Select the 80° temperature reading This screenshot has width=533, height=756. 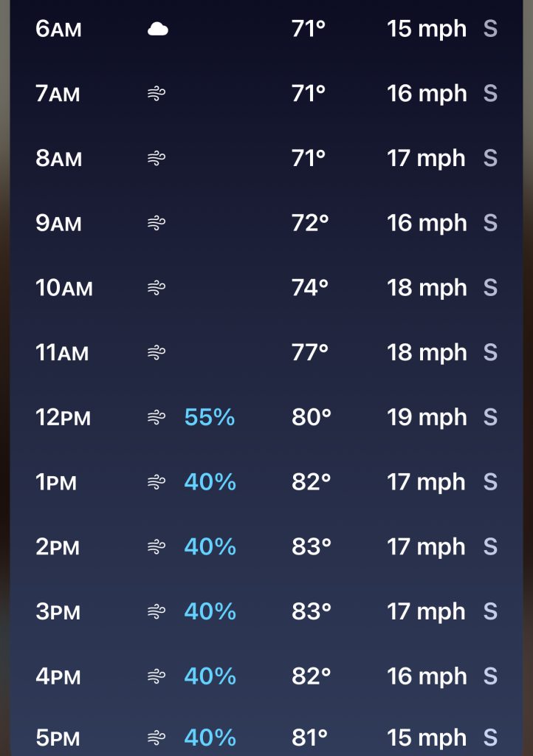311,418
